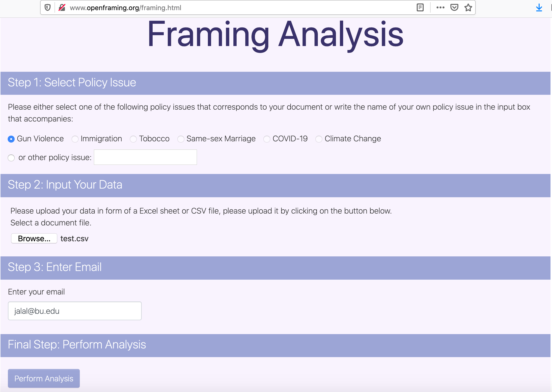Viewport: 552px width, 392px height.
Task: Select Climate Change radio button
Action: coord(319,139)
